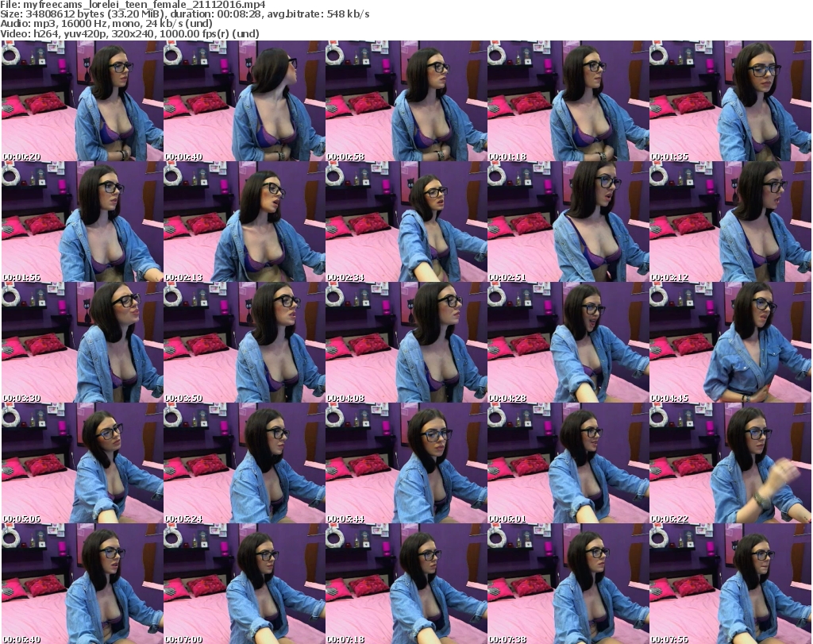Select the frame captured at 00:02:34
This screenshot has height=644, width=813.
pos(406,222)
